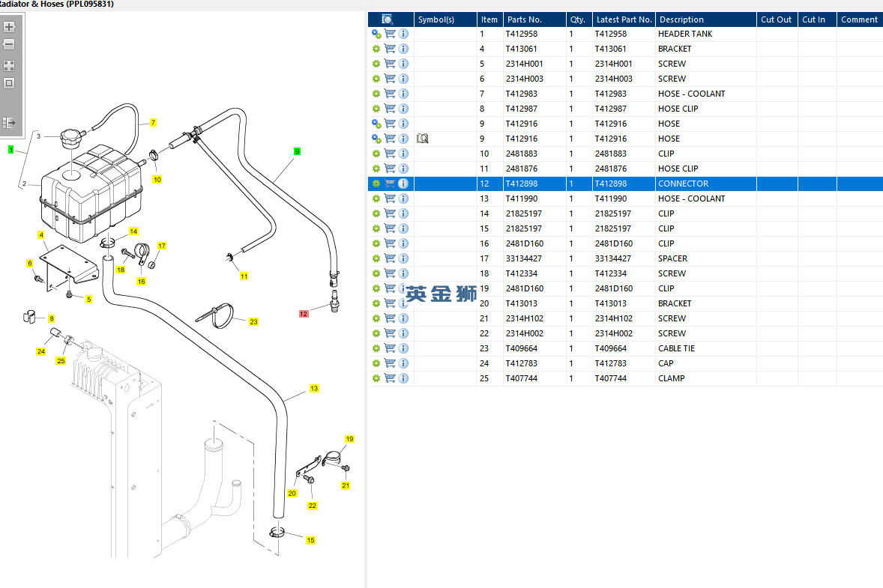
Task: Sort by Parts No. column header
Action: (x=525, y=19)
